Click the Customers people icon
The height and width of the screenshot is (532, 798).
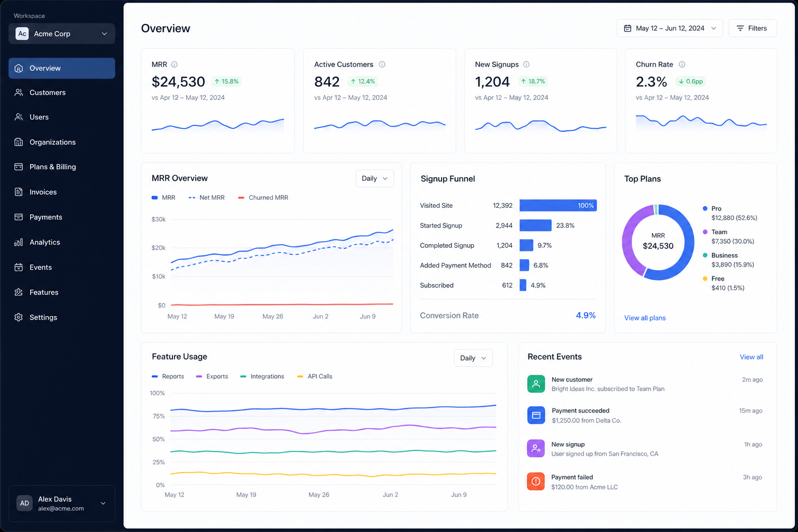(x=19, y=92)
